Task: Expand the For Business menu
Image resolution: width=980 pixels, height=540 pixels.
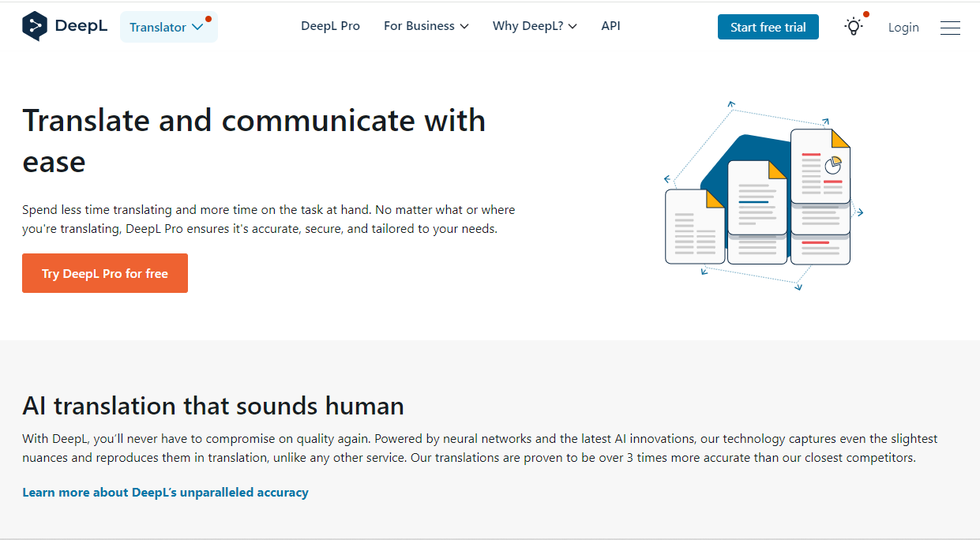Action: pyautogui.click(x=426, y=26)
